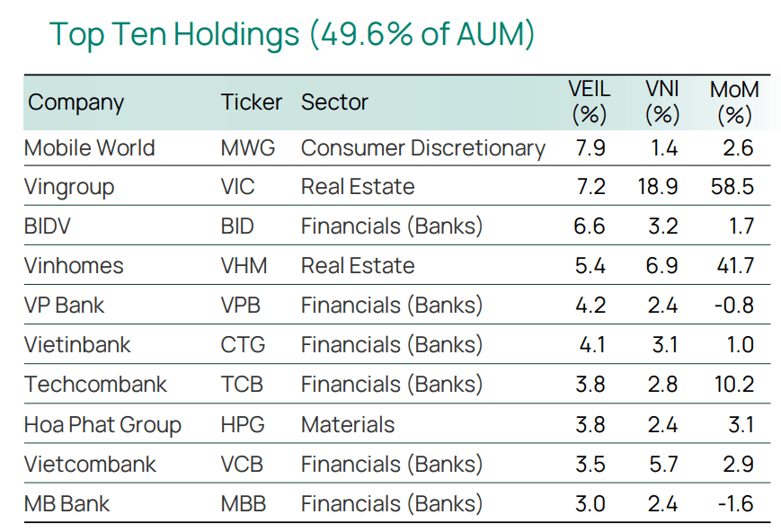Select the MB Bank company name

pos(67,503)
